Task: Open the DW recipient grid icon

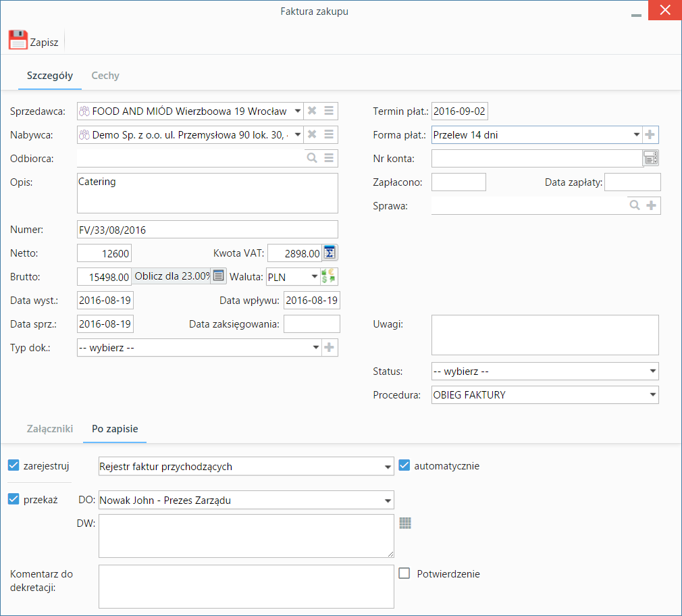Action: [405, 523]
